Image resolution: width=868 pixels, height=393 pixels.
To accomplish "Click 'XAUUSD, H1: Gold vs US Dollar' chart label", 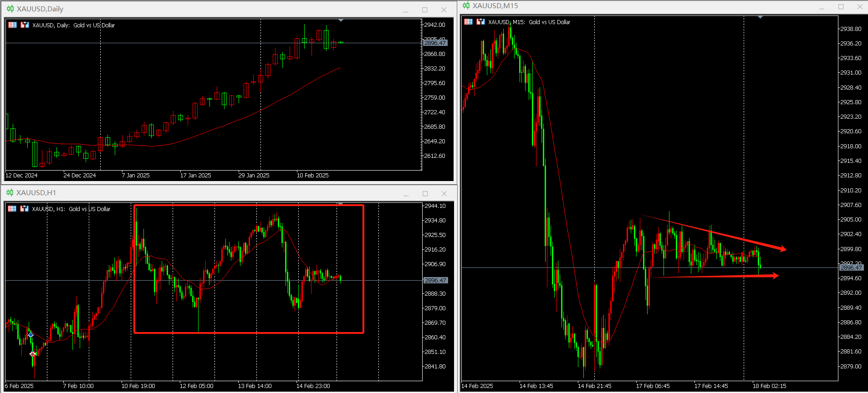I will (x=71, y=209).
